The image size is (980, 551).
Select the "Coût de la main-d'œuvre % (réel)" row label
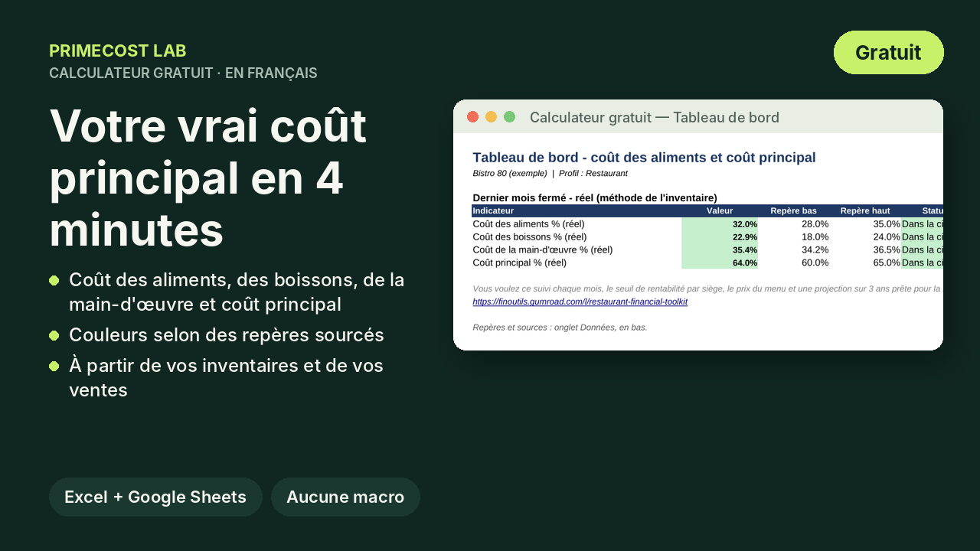click(543, 249)
